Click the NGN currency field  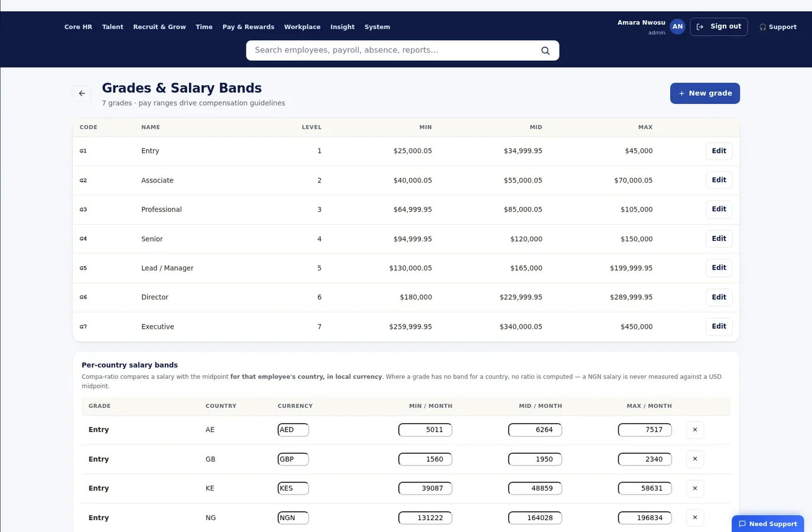293,518
